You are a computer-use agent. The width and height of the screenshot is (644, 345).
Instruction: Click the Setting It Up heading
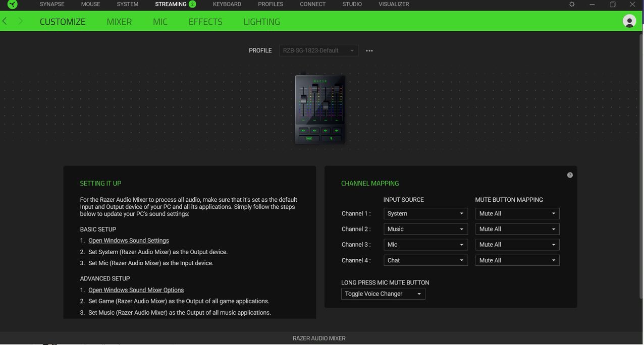pos(100,184)
